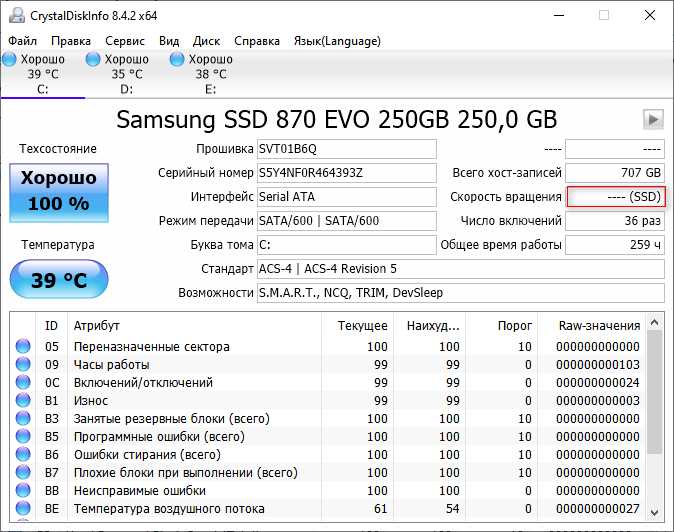The height and width of the screenshot is (532, 674).
Task: Click raw value 000000000027 in BE row
Action: point(597,509)
